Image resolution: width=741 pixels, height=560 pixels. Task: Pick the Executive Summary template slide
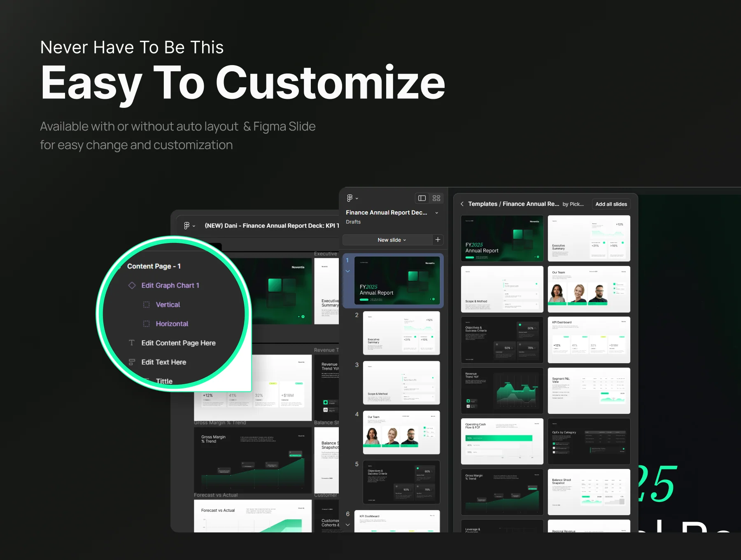(x=589, y=238)
